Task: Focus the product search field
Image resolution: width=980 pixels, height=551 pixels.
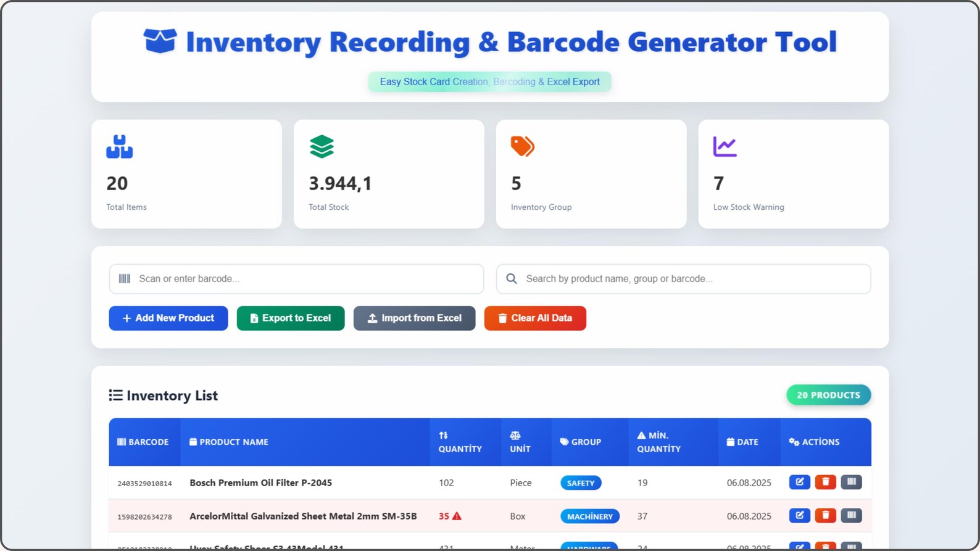Action: pos(684,279)
